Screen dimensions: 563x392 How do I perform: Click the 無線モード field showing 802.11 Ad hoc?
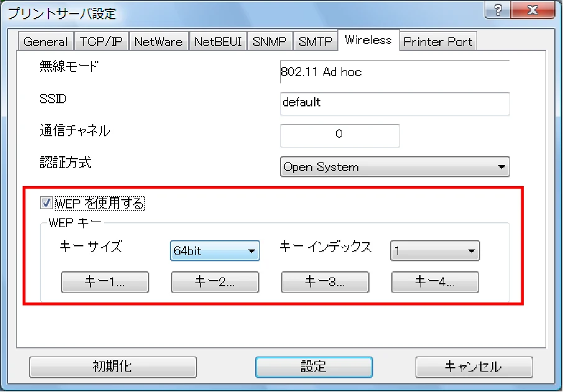point(394,72)
